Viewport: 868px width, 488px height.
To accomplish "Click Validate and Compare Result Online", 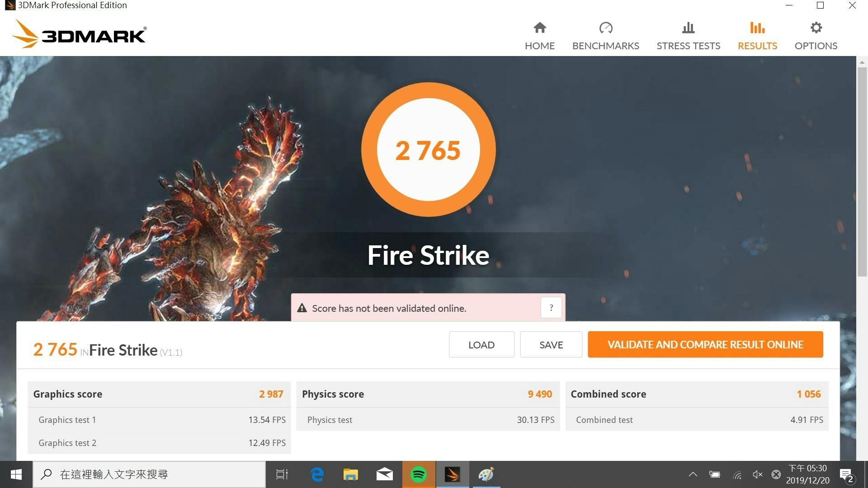I will click(x=705, y=345).
